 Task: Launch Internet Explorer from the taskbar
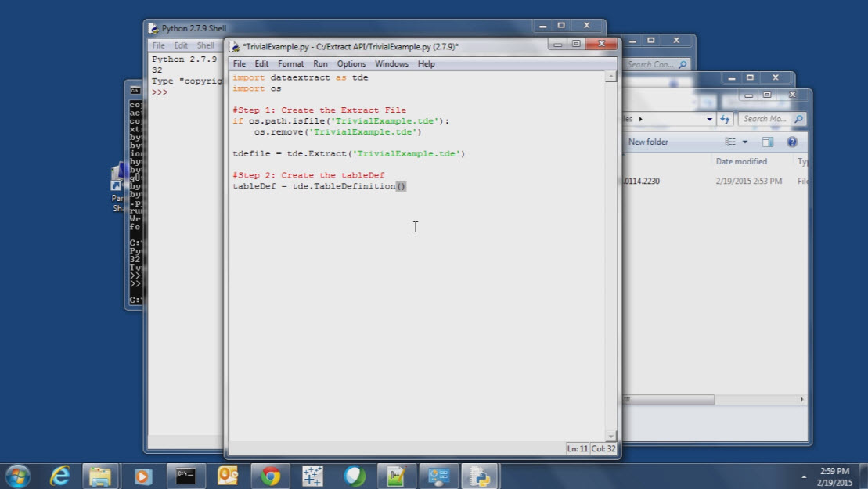pyautogui.click(x=59, y=476)
